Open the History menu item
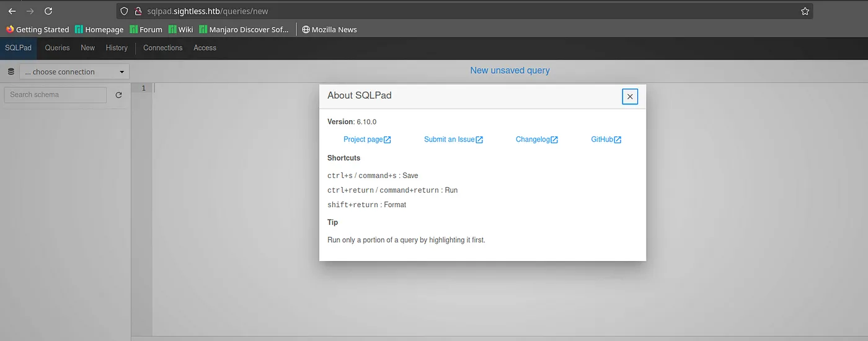868x341 pixels. pyautogui.click(x=117, y=48)
